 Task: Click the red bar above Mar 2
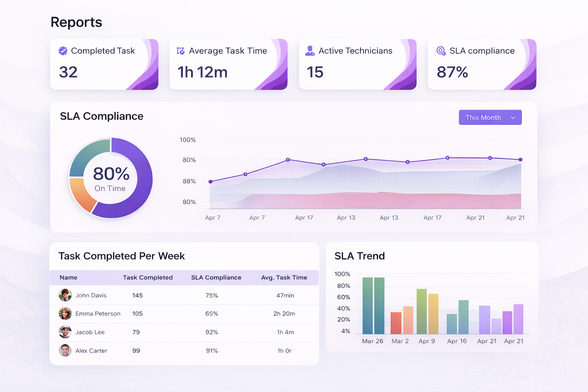[x=396, y=323]
